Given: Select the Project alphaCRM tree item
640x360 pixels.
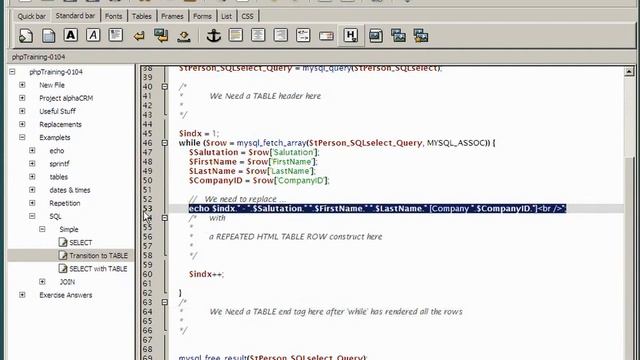Looking at the screenshot, I should 66,98.
